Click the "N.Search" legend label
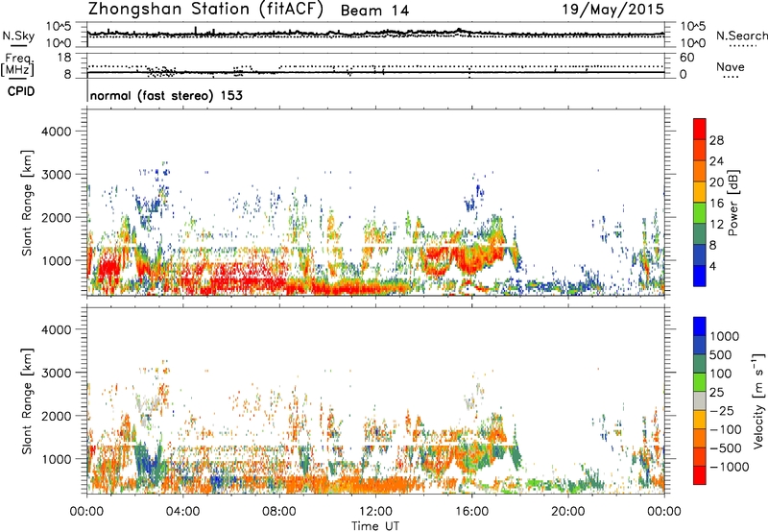768x532 pixels. click(x=741, y=36)
